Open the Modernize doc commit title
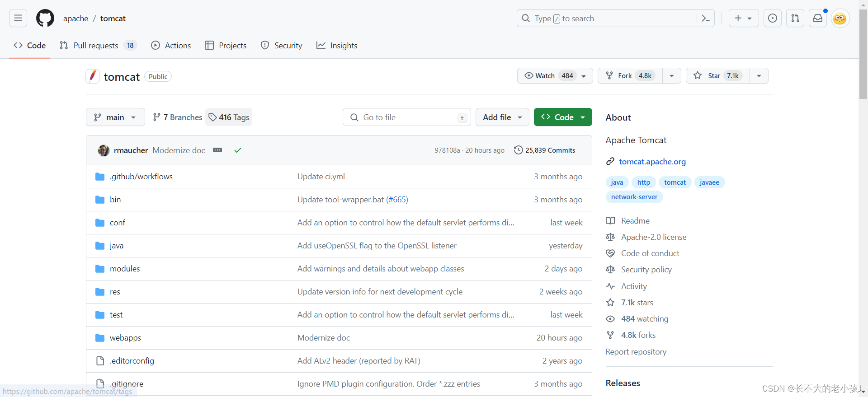This screenshot has width=868, height=397. coord(179,150)
